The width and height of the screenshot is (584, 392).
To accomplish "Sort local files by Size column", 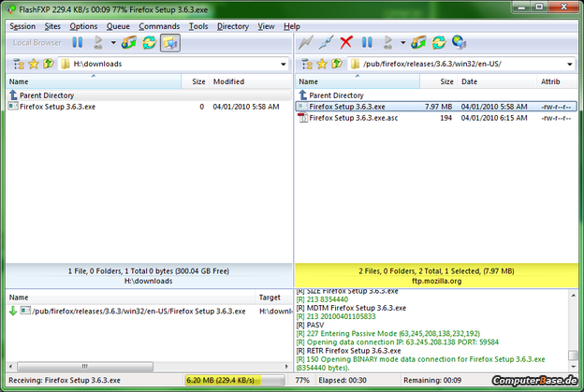I will coord(196,81).
